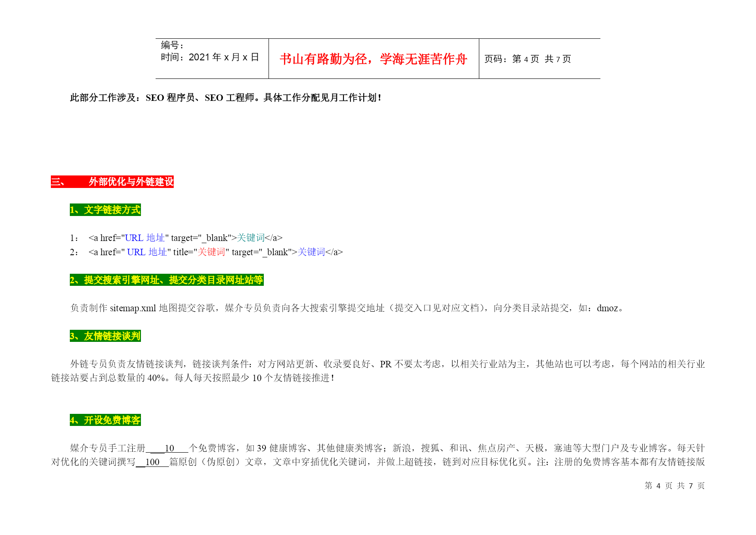Click the underlined '100' before '篇原创'
Screen dimensions: 756x535
point(153,462)
